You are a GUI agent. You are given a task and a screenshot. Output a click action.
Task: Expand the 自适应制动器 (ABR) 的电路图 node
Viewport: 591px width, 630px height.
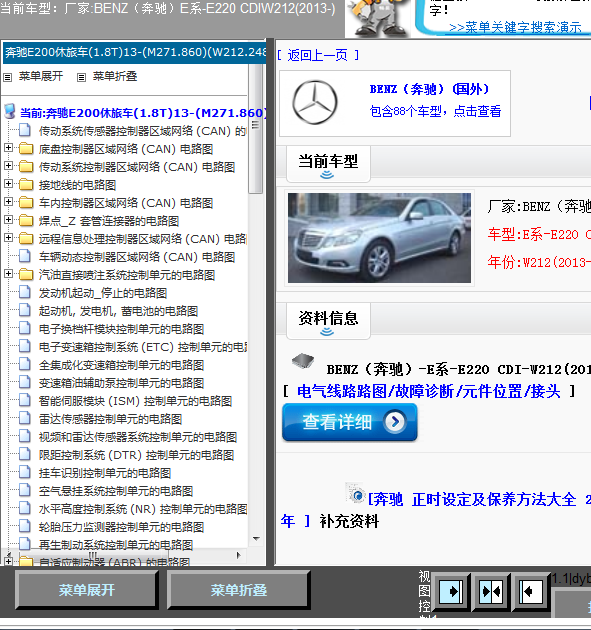click(x=8, y=561)
